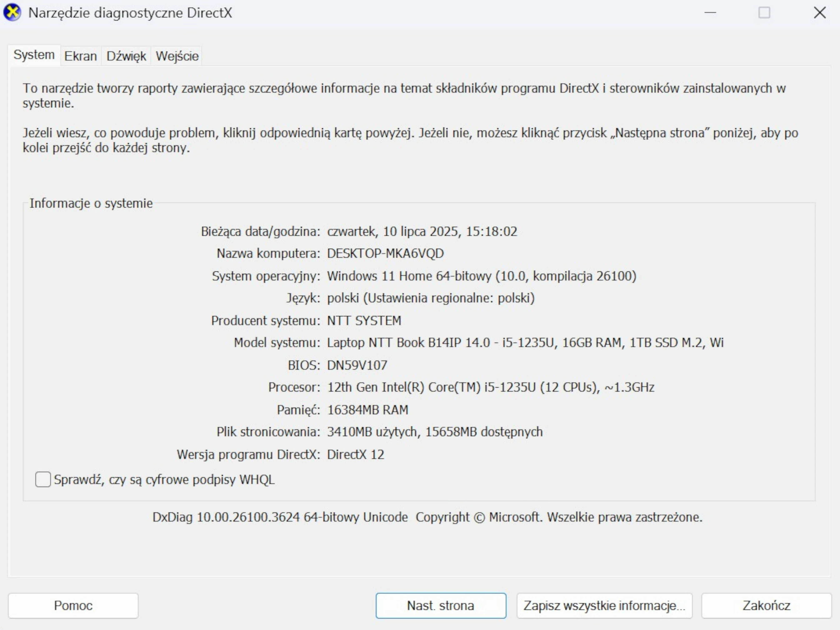Click the DxDiag 10.00.26100.3624 version line
The width and height of the screenshot is (840, 630).
427,517
